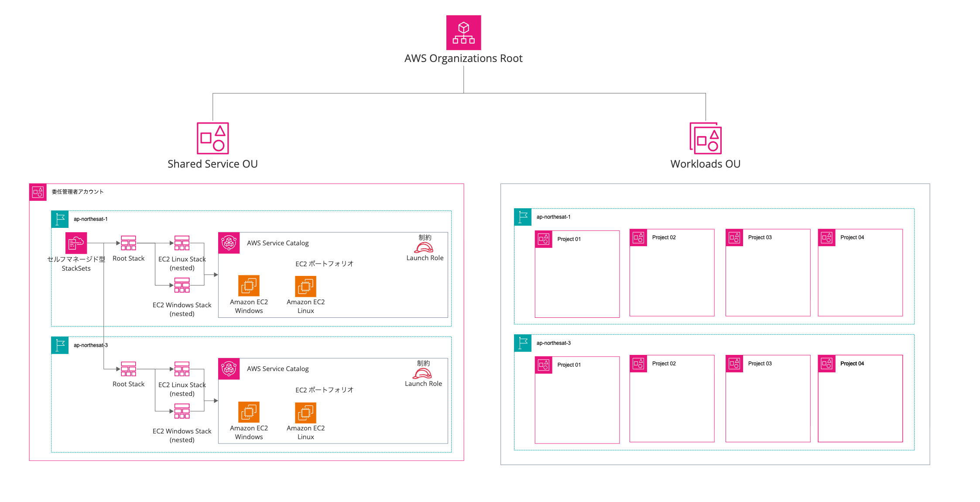Click the Workloads OU icon
Viewport: 980px width, 502px height.
(705, 139)
